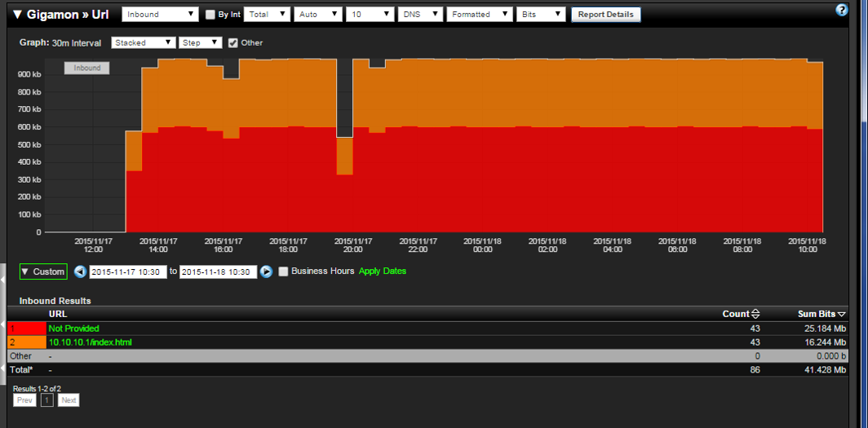The image size is (868, 428).
Task: Click the Total* row label
Action: coord(21,370)
